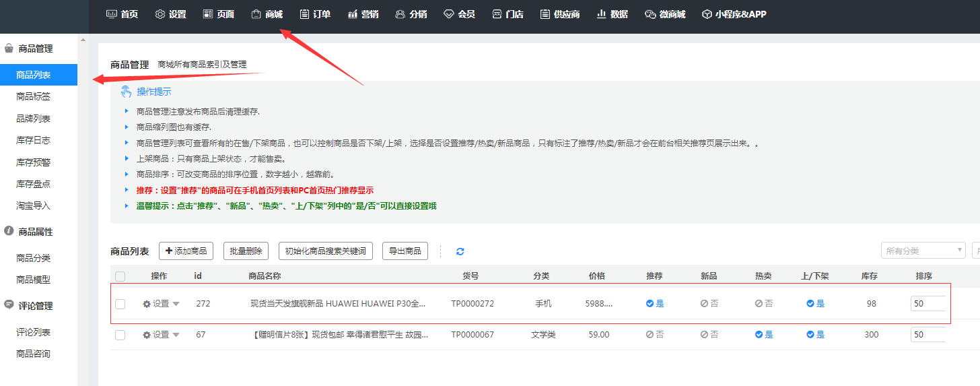980x386 pixels.
Task: Click the 评论管理 speech bubble icon
Action: tap(9, 305)
